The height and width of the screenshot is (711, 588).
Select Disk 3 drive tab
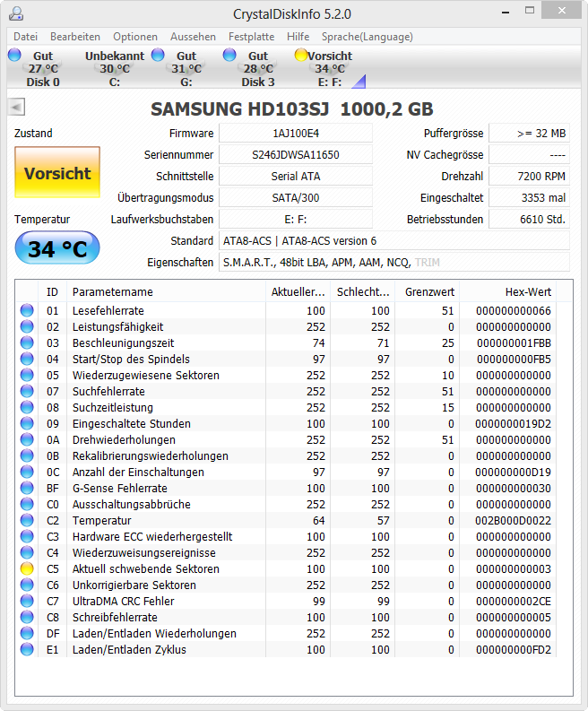[x=258, y=69]
